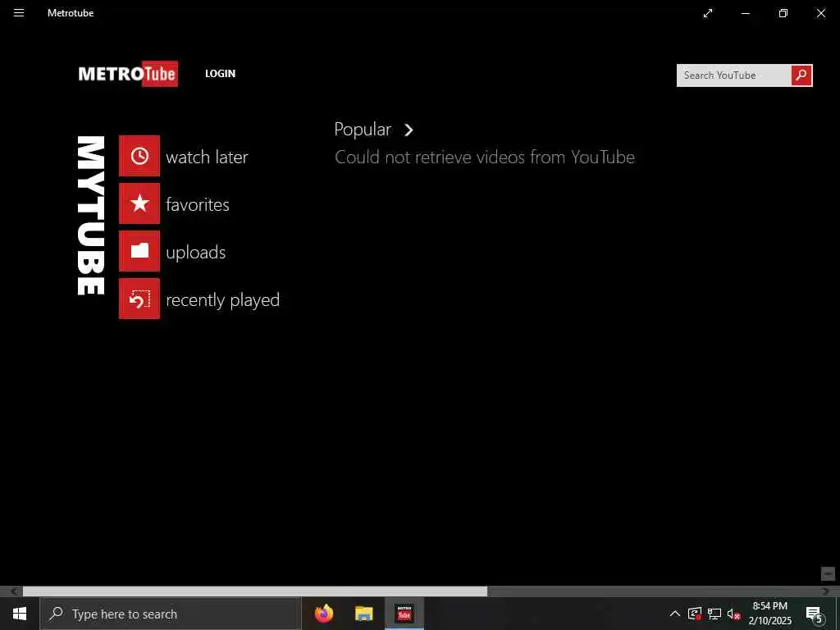Viewport: 840px width, 630px height.
Task: Open the LOGIN link
Action: tap(220, 74)
